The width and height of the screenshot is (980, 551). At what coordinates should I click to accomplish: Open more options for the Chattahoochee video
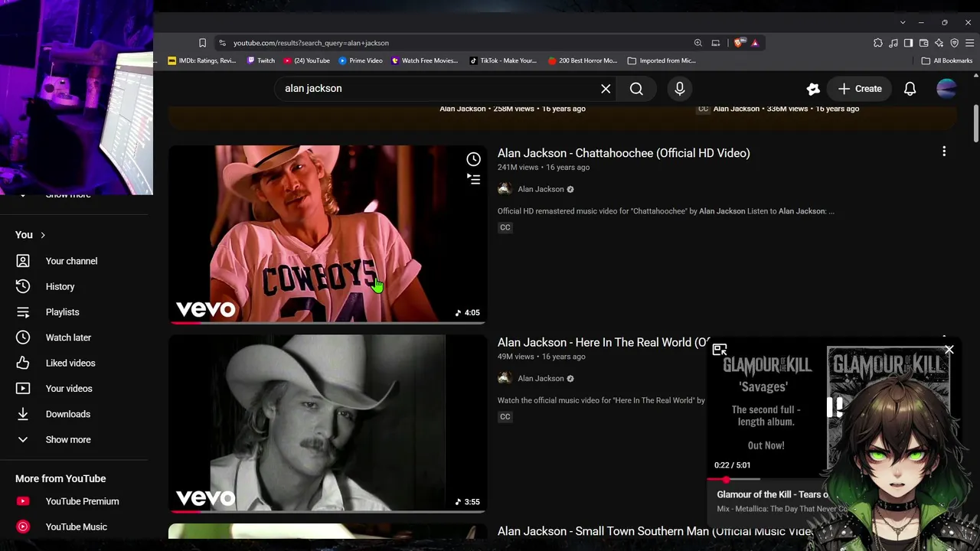[x=944, y=152]
